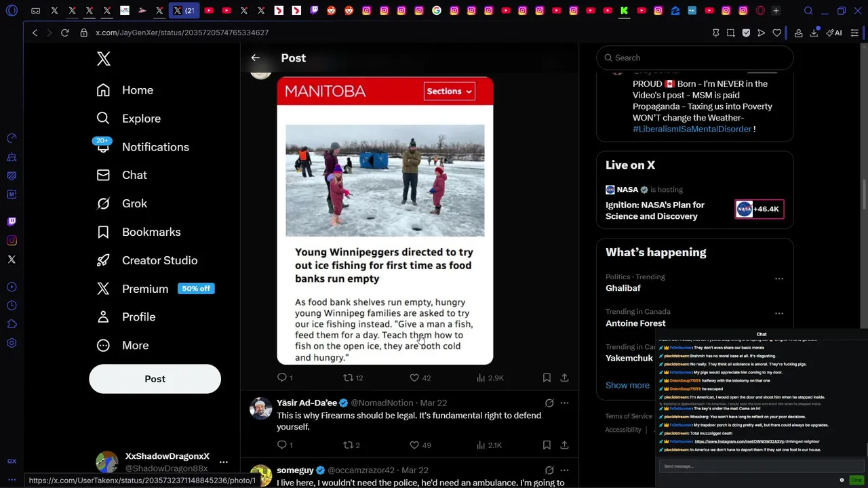Image resolution: width=868 pixels, height=488 pixels.
Task: Pin the page using pinboard icon
Action: [x=715, y=33]
